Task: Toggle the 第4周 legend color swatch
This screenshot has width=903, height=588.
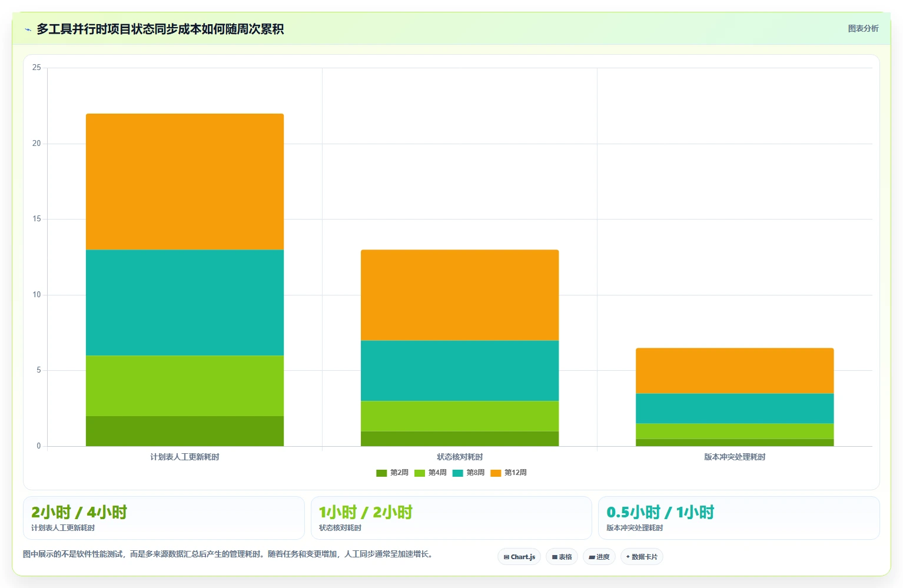Action: pyautogui.click(x=420, y=473)
